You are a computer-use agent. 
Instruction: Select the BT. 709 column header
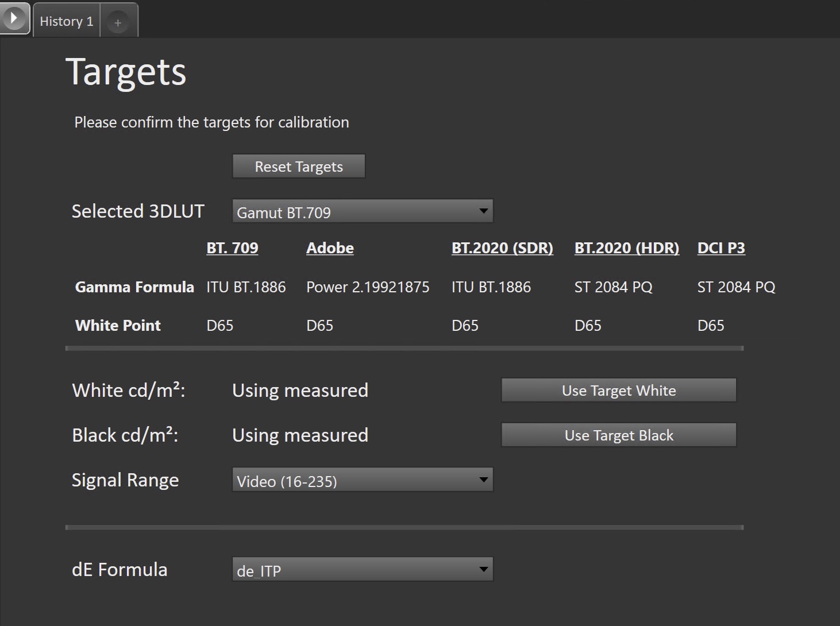(232, 248)
